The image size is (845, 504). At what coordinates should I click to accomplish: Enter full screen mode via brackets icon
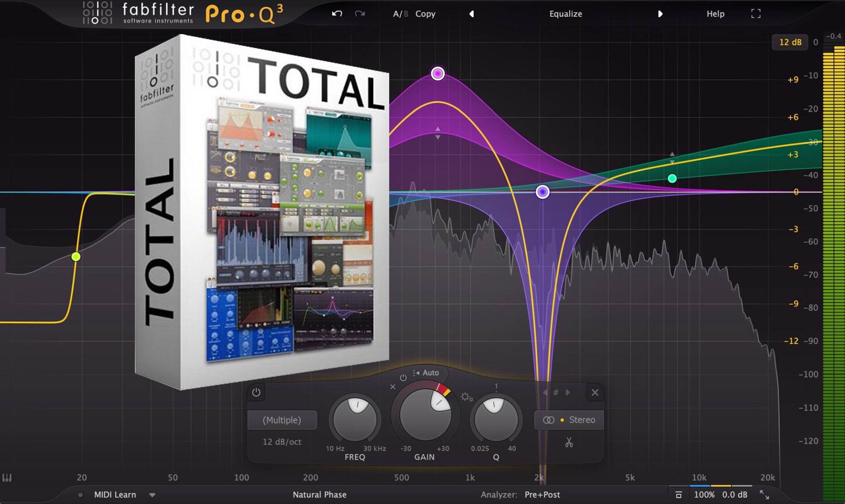click(x=755, y=14)
